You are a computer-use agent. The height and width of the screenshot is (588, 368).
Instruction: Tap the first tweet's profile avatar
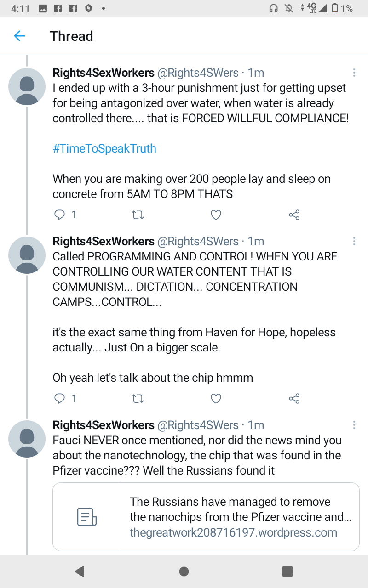click(27, 87)
